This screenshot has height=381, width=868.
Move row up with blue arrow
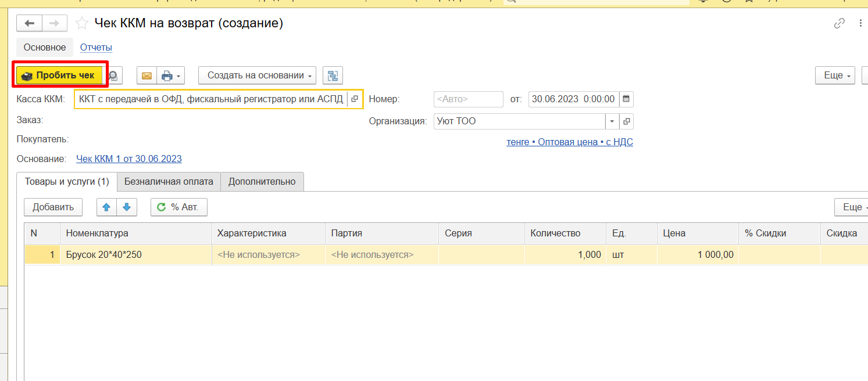coord(106,207)
